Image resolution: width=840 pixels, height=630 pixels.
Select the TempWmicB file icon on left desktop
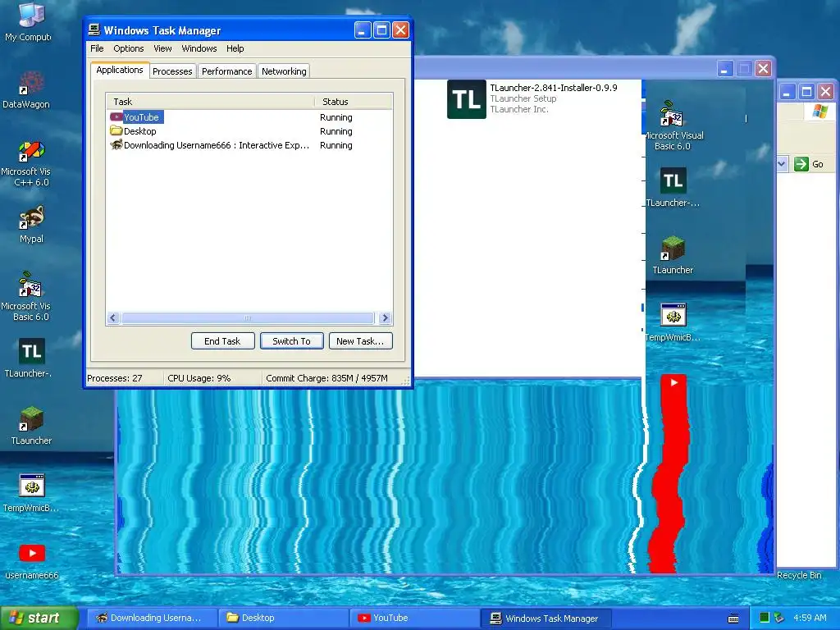point(32,486)
